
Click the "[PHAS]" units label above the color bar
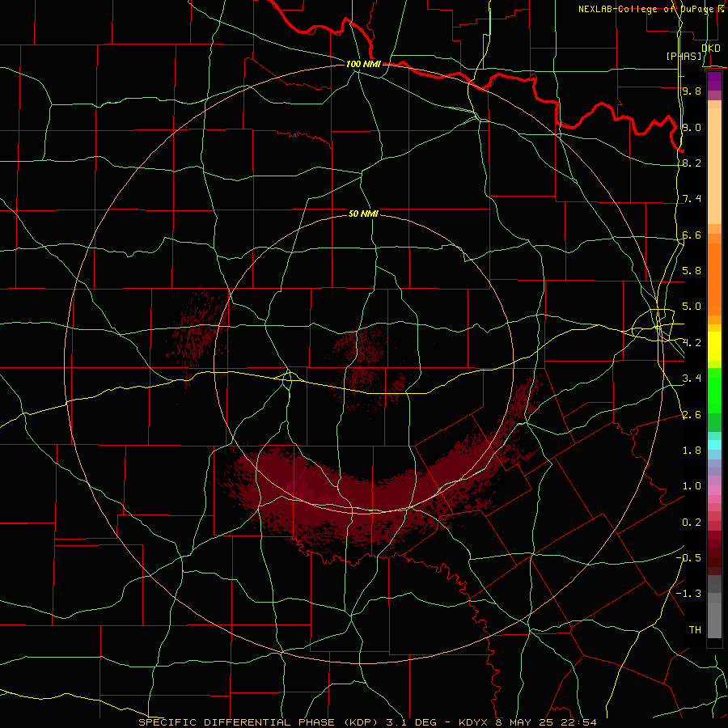tap(684, 56)
